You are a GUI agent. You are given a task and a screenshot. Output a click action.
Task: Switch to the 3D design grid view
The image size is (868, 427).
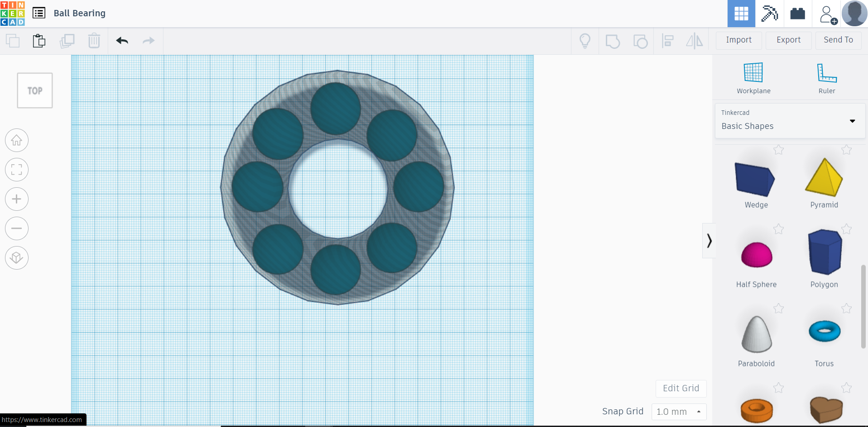tap(741, 14)
